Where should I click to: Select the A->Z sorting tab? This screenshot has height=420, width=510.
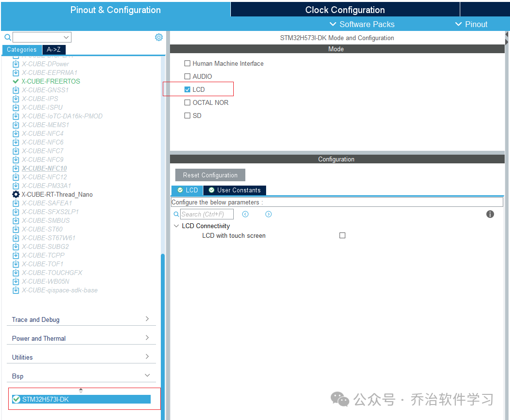[54, 49]
